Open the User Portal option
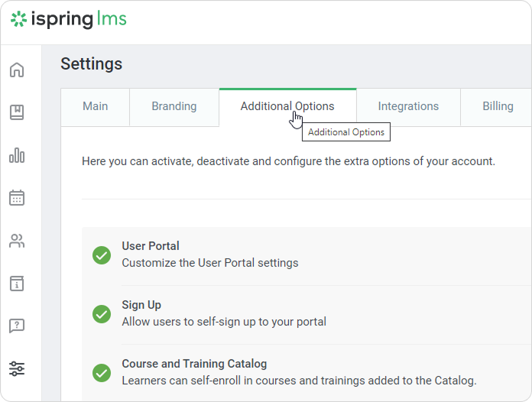The image size is (532, 402). coord(151,247)
